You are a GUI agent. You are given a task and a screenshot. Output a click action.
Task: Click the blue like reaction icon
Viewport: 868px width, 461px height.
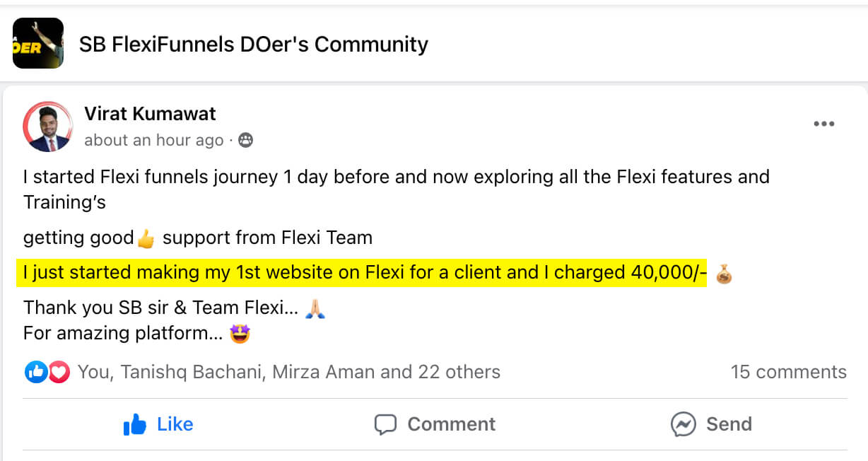(36, 372)
